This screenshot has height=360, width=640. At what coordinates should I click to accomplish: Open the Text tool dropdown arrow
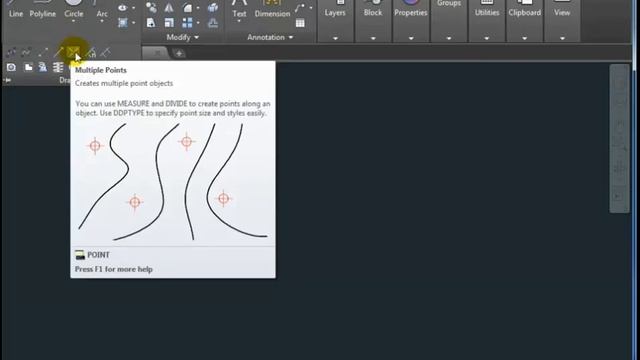[x=239, y=21]
